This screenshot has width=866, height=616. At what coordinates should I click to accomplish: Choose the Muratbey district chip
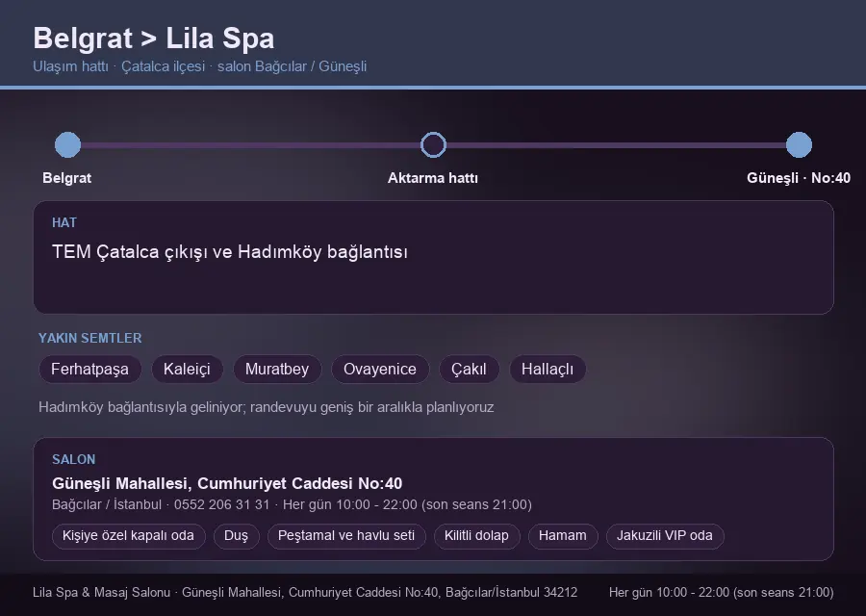pos(277,369)
